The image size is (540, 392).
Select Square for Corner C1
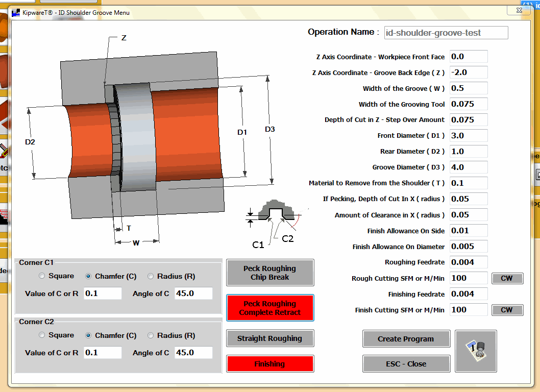[x=41, y=276]
